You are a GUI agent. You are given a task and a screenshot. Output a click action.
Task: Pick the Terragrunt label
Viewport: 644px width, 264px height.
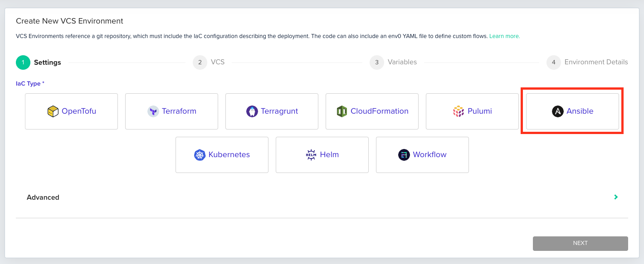[x=279, y=111]
